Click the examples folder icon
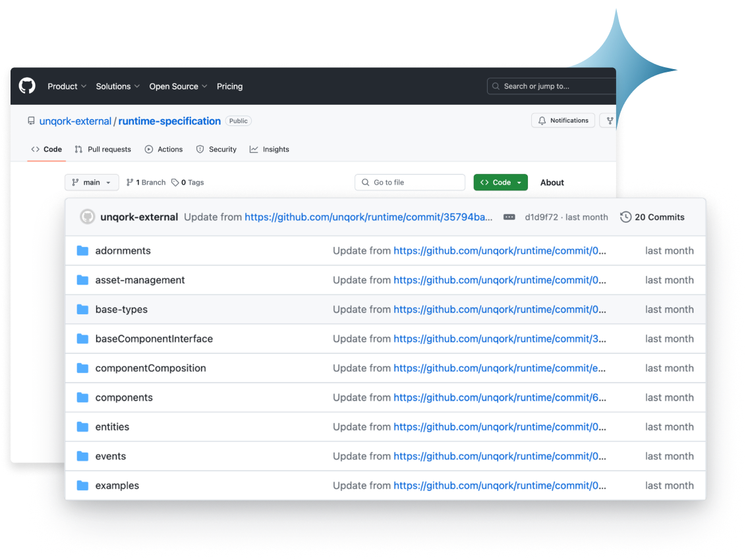Viewport: 746px width, 560px height. tap(83, 486)
